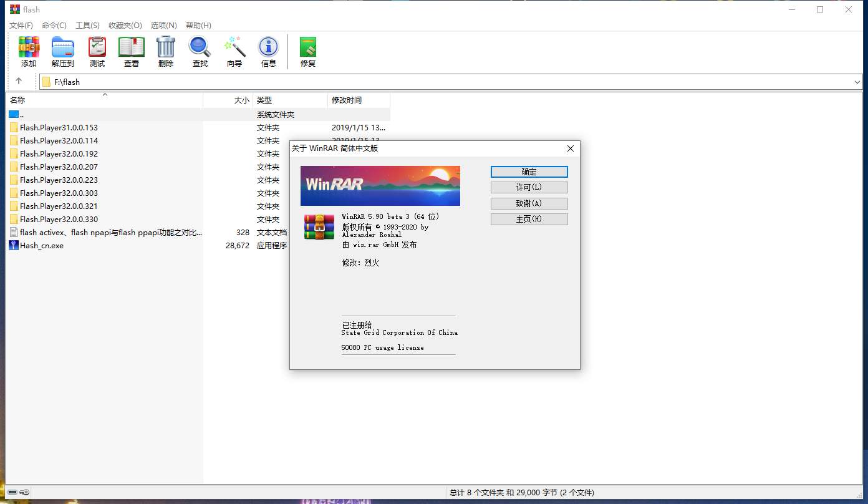This screenshot has height=504, width=868.
Task: Click the folder icon of Flash.Player32.0.0.207
Action: tap(14, 167)
